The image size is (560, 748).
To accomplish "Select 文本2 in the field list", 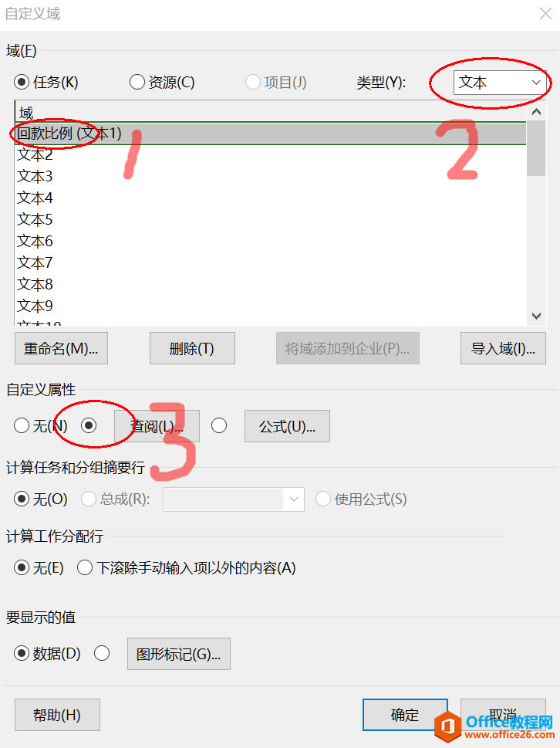I will pos(271,154).
